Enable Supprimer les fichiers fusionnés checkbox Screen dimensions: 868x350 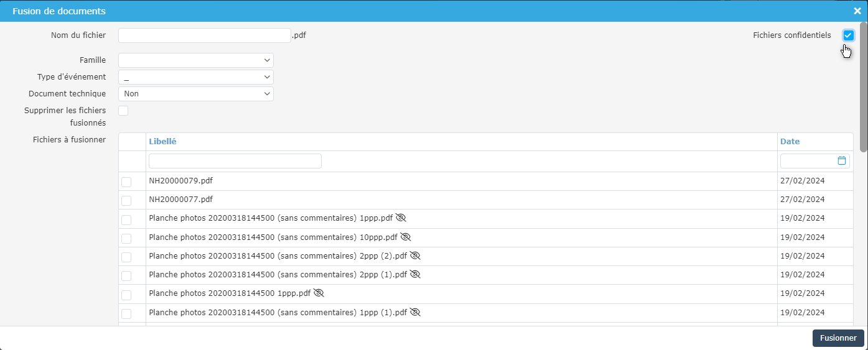click(x=123, y=111)
